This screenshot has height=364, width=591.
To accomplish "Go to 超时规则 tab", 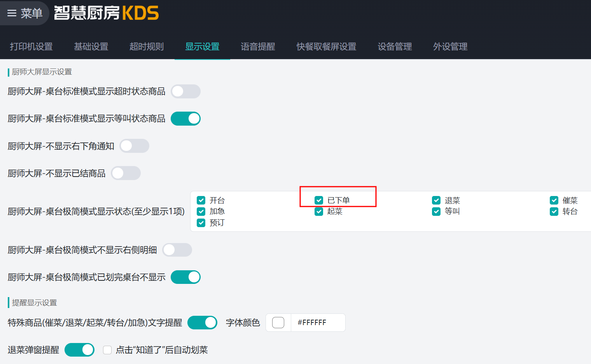I will click(x=147, y=47).
